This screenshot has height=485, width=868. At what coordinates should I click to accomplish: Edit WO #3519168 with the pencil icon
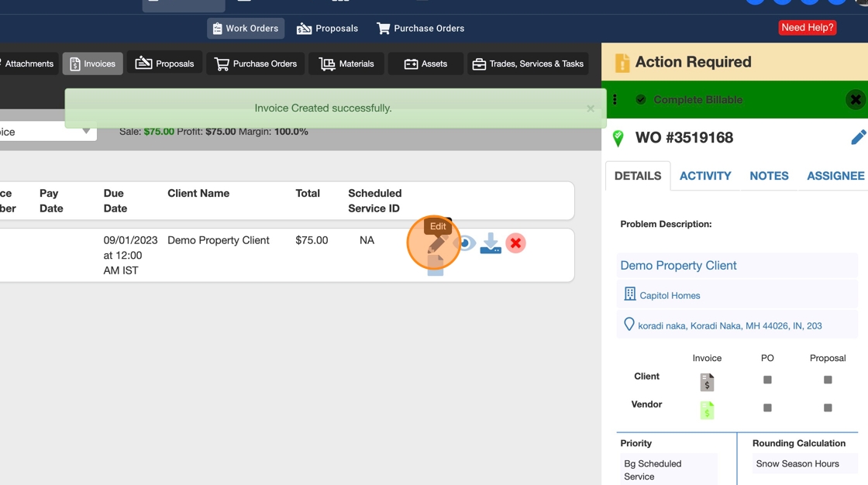tap(858, 137)
